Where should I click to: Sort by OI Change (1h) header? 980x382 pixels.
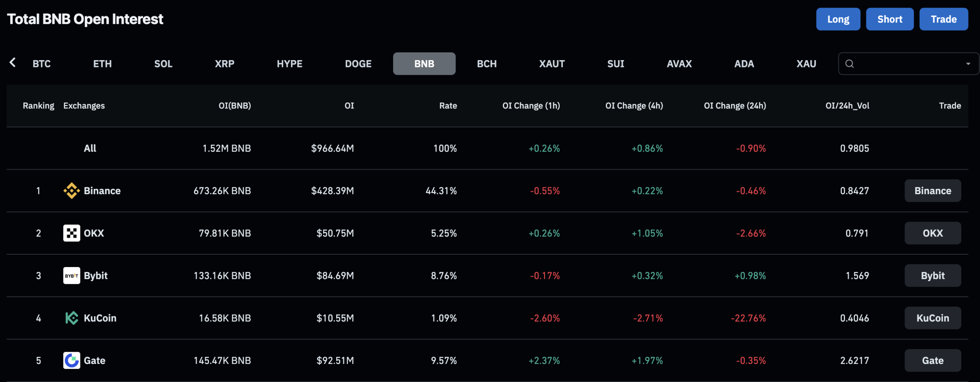pyautogui.click(x=531, y=106)
